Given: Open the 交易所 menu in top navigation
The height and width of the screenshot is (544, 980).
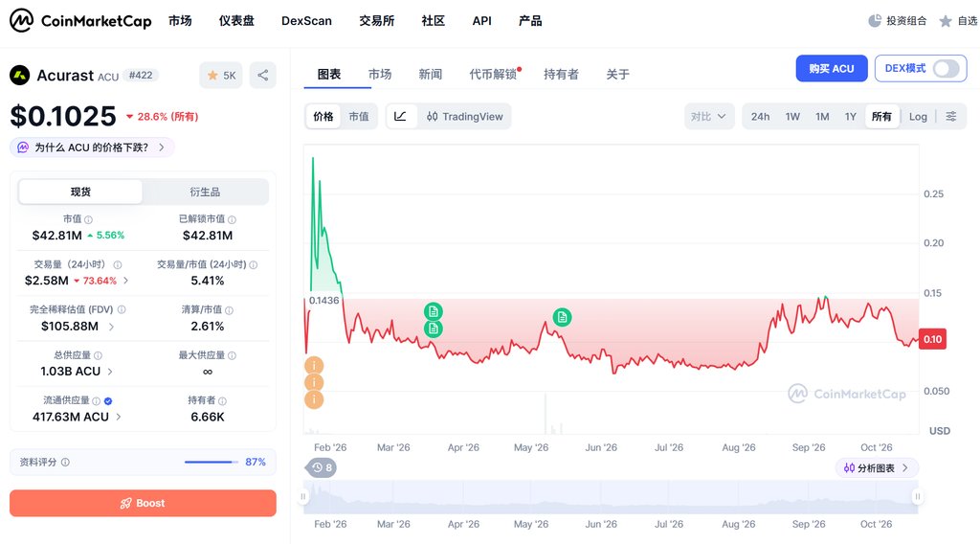Looking at the screenshot, I should click(x=377, y=21).
